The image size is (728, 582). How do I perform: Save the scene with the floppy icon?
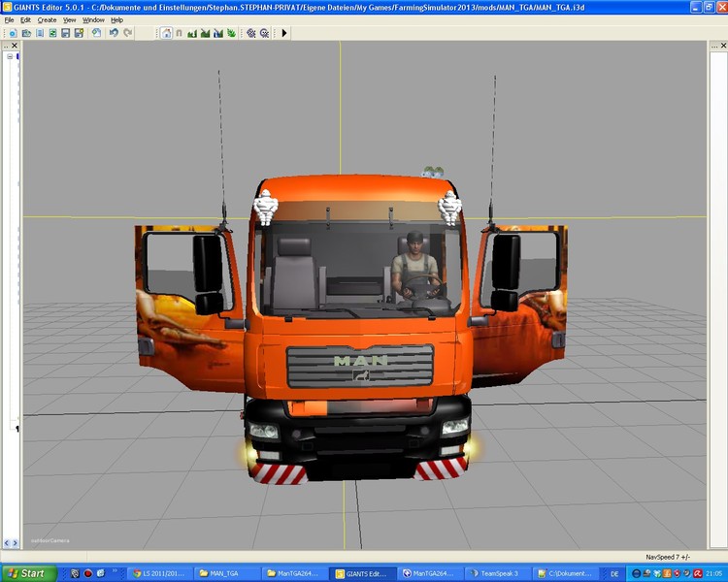coord(65,33)
